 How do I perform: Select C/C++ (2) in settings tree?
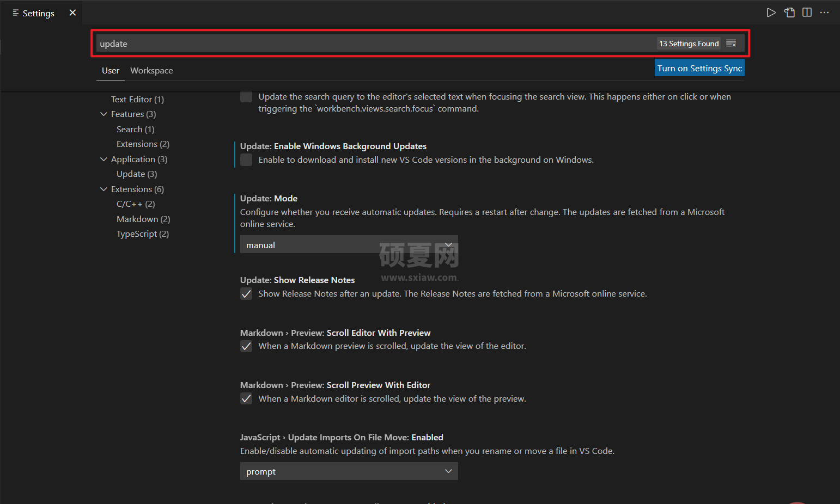point(136,204)
